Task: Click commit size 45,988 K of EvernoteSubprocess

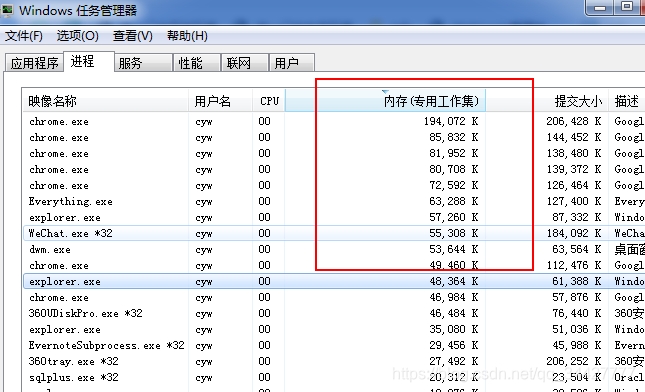Action: coord(577,346)
